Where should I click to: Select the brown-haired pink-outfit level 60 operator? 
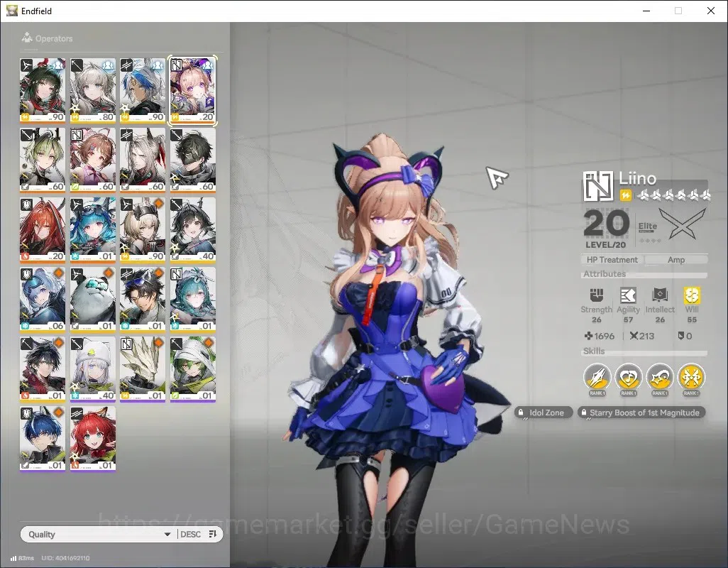click(93, 160)
